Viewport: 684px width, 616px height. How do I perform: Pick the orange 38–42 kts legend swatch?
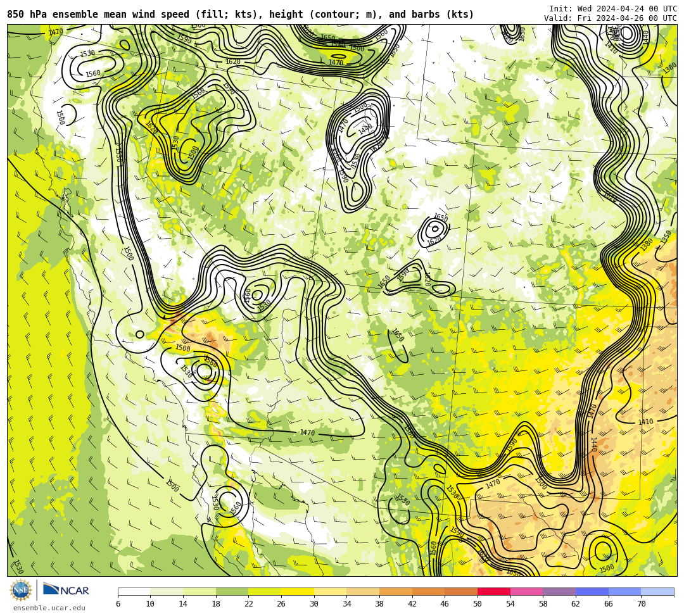396,591
